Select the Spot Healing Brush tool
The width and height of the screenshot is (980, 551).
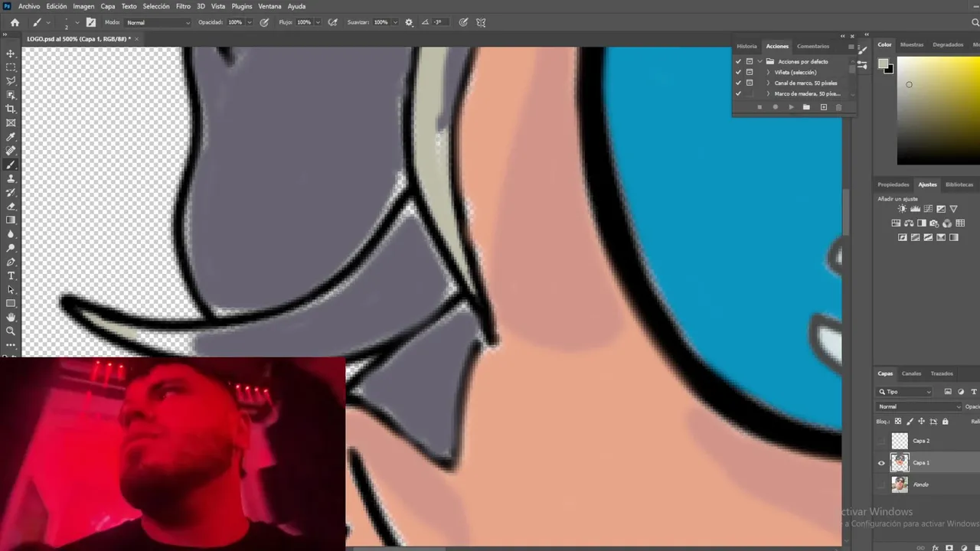pos(11,151)
